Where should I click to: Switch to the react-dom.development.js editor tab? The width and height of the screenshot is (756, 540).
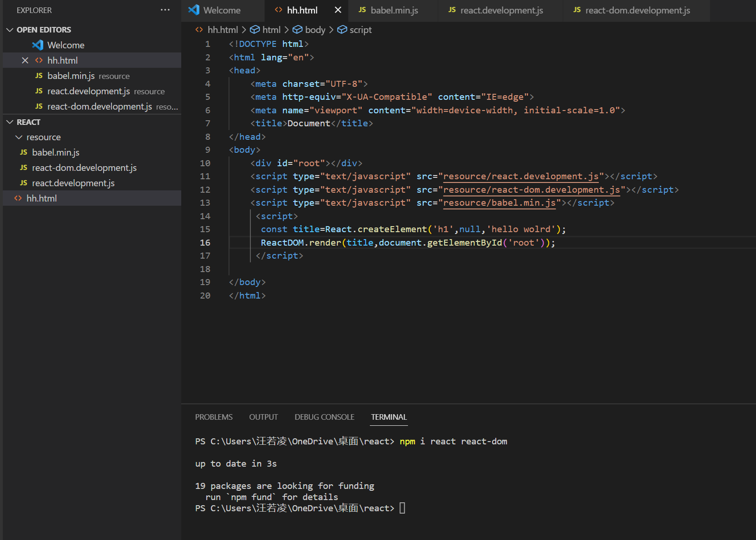click(x=637, y=10)
